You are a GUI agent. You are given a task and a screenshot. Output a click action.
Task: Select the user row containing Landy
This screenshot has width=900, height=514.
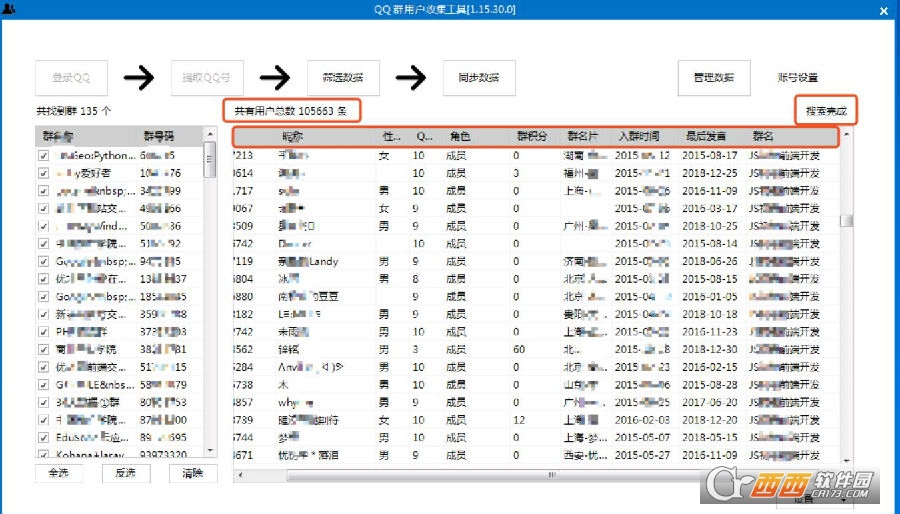click(x=535, y=262)
